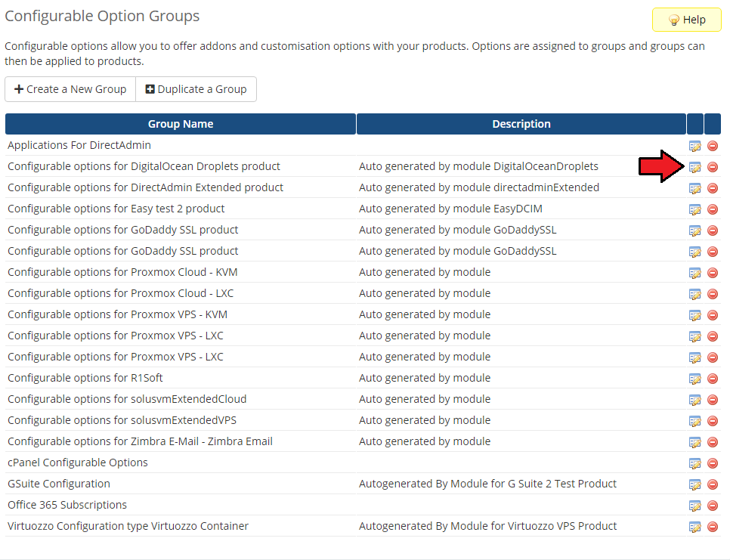The height and width of the screenshot is (560, 730).
Task: Select 'Configurable options for DigitalOcean Droplets product' text
Action: [144, 167]
